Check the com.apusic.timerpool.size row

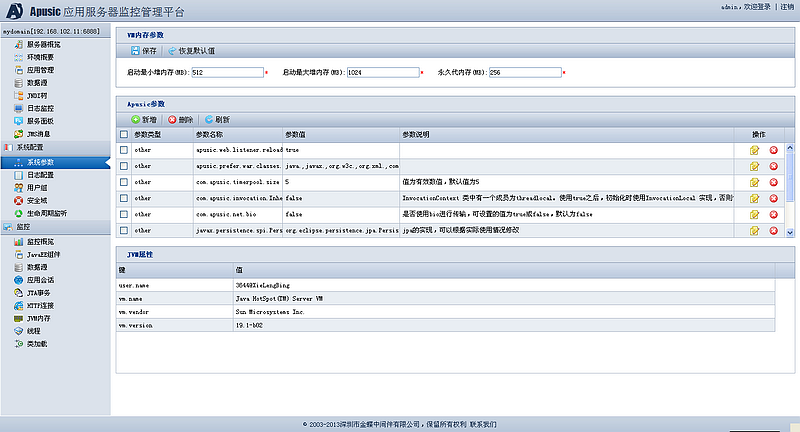[123, 182]
